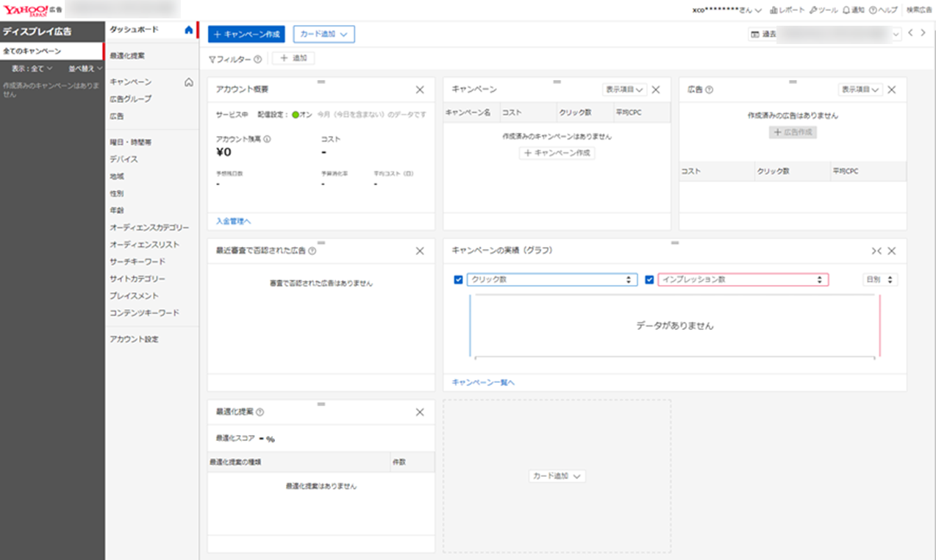
Task: Click home icon beside キャンペーン sidebar item
Action: [x=189, y=82]
